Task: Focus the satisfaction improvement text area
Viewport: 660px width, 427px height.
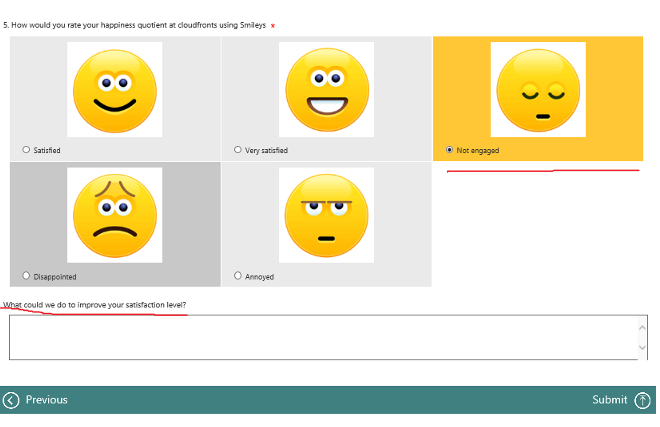Action: tap(322, 337)
